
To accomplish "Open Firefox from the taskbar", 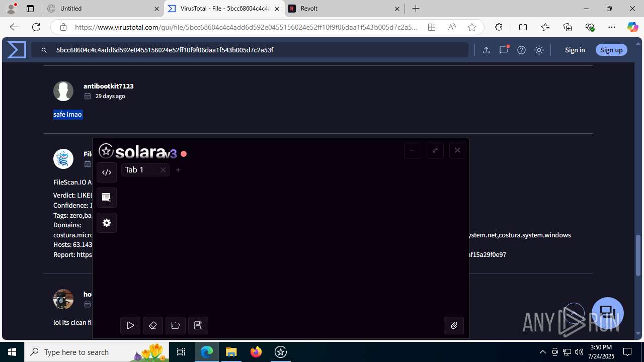I will [x=256, y=352].
